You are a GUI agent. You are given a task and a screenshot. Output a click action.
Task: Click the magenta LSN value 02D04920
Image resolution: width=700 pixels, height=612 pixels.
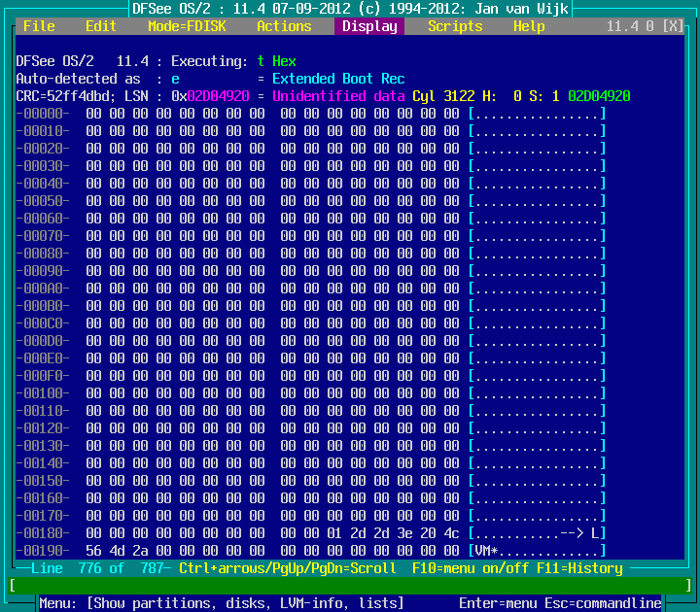(x=218, y=96)
